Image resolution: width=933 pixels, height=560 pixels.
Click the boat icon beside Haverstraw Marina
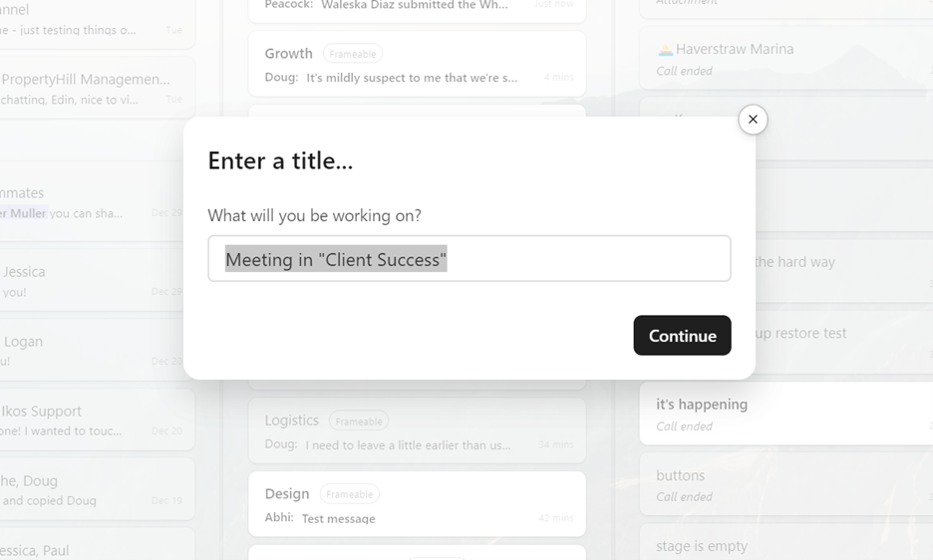tap(665, 50)
